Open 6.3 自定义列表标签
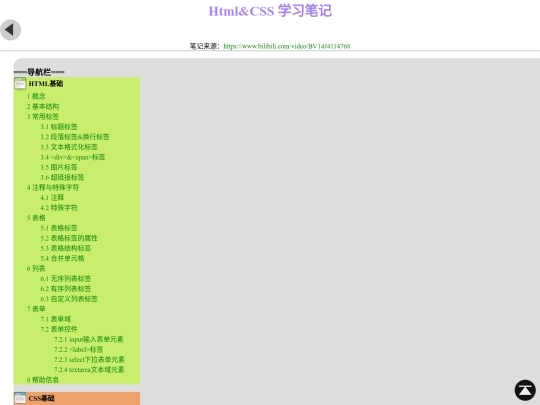Image resolution: width=540 pixels, height=405 pixels. pyautogui.click(x=69, y=299)
